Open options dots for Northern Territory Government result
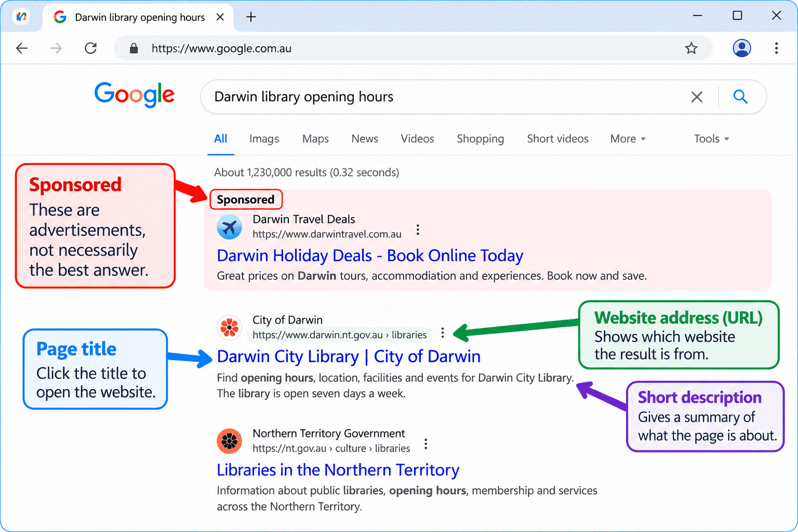The width and height of the screenshot is (798, 532). 426,444
